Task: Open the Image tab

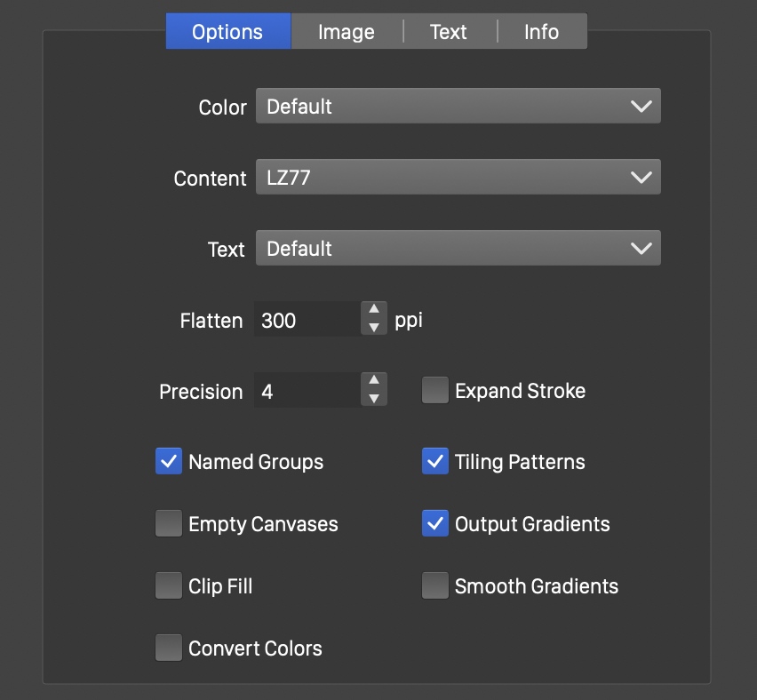Action: click(347, 32)
